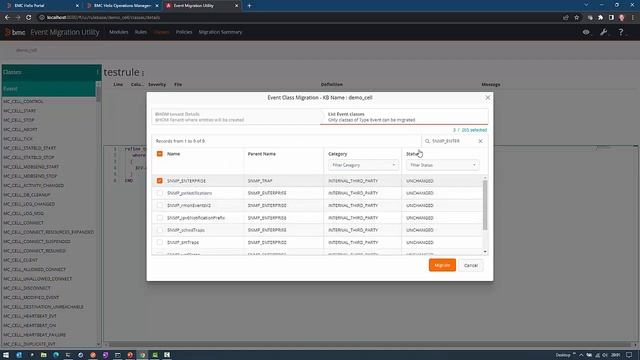640x360 pixels.
Task: Click the demo_cell breadcrumb link
Action: pos(27,50)
